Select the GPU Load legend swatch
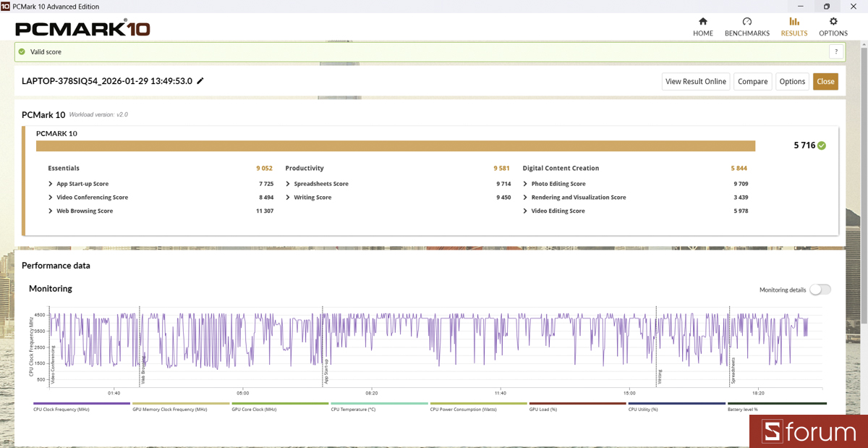 click(577, 403)
